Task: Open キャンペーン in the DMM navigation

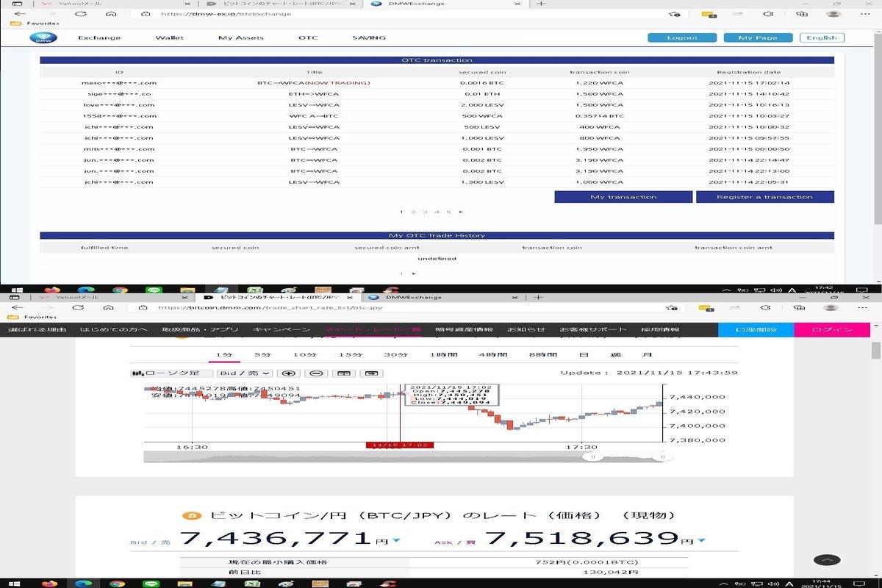Action: pyautogui.click(x=280, y=329)
